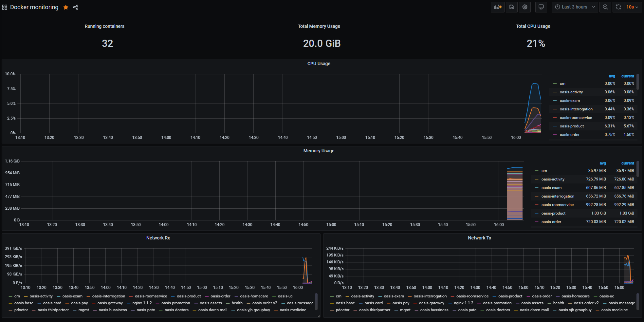This screenshot has width=644, height=322.
Task: Click the Memory Usage legend scrollbar
Action: click(x=638, y=169)
